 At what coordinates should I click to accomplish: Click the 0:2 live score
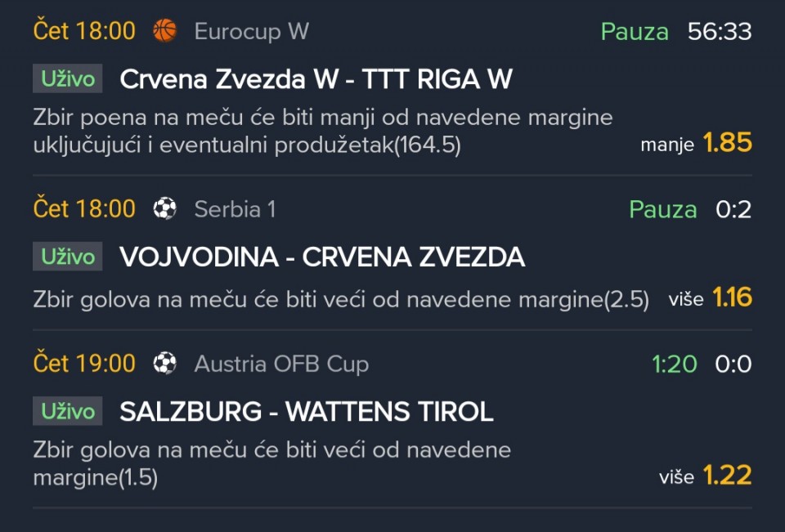(x=733, y=210)
